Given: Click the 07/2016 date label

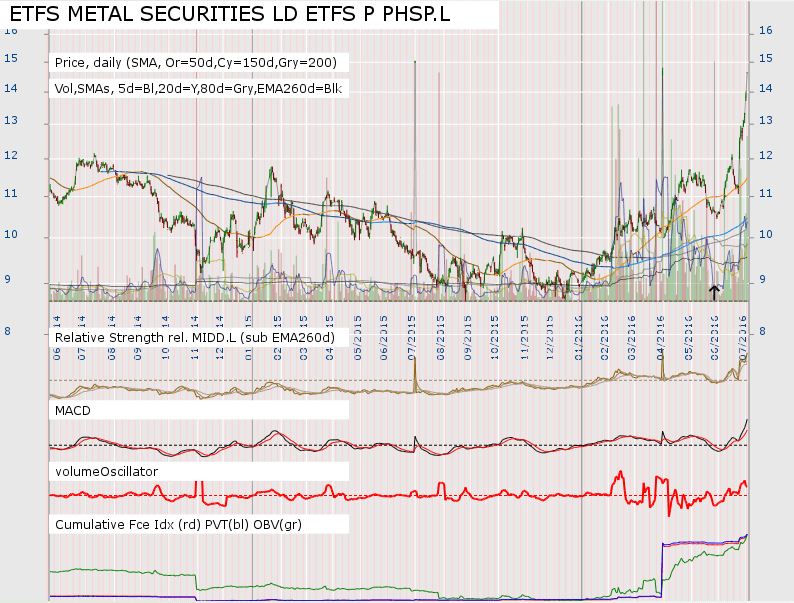Looking at the screenshot, I should click(743, 338).
